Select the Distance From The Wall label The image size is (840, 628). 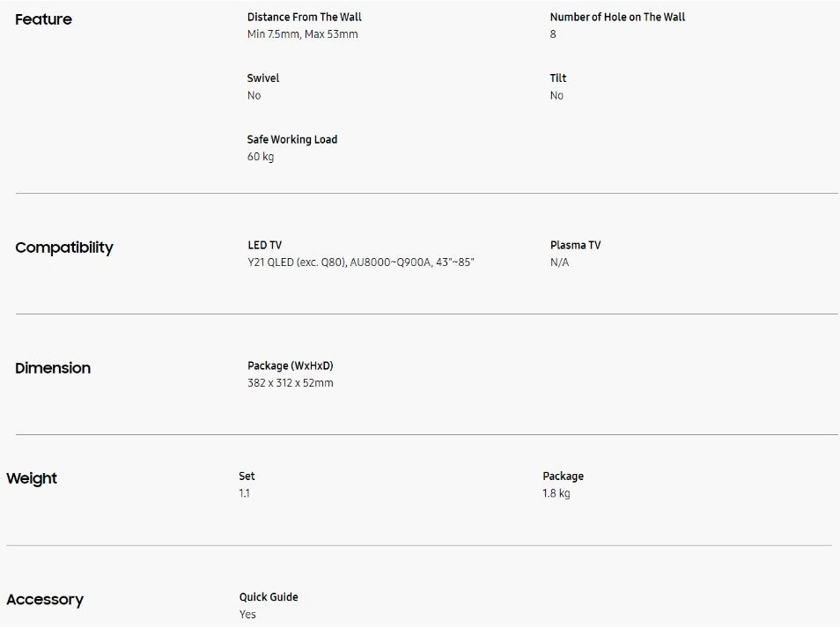coord(304,17)
